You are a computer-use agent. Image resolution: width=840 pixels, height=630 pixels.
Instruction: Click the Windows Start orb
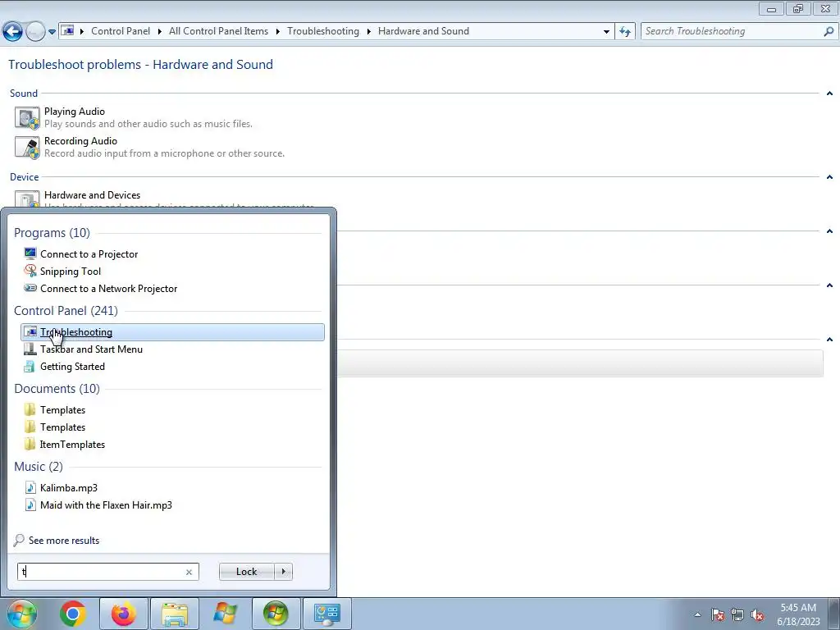click(22, 614)
